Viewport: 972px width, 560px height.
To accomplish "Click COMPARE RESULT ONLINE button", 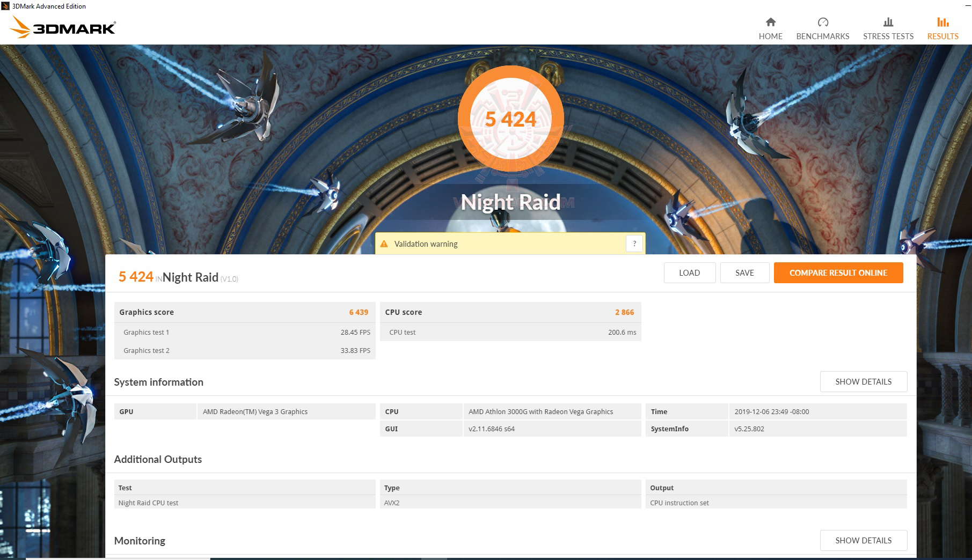I will pos(838,272).
